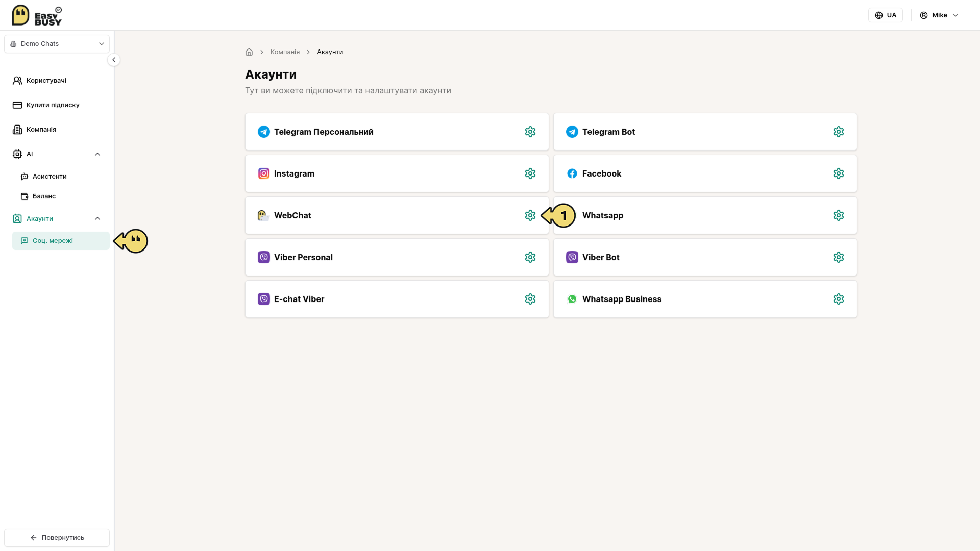
Task: Open the Mike user menu
Action: click(x=939, y=15)
